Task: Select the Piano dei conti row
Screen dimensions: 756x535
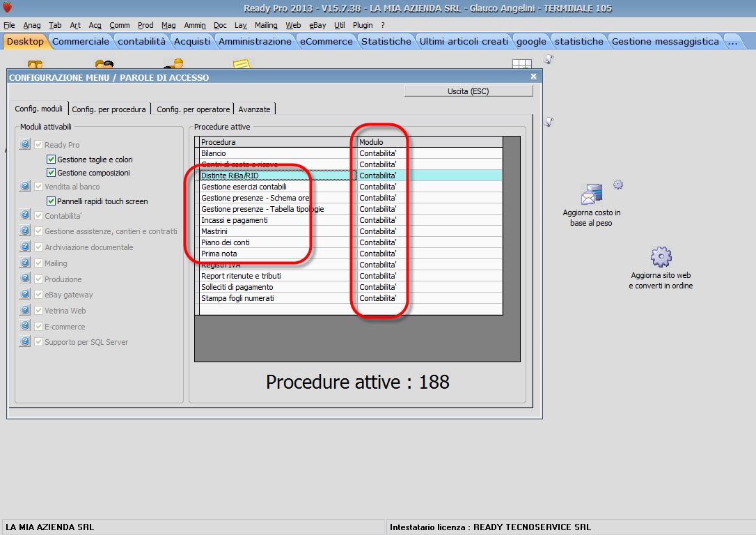Action: [x=351, y=242]
